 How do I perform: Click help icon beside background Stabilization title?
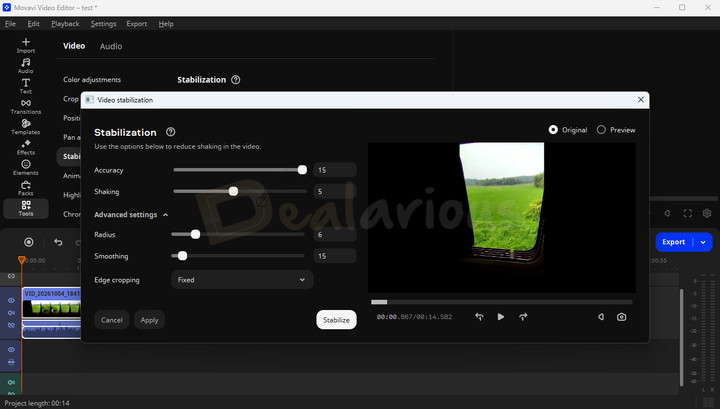(236, 80)
